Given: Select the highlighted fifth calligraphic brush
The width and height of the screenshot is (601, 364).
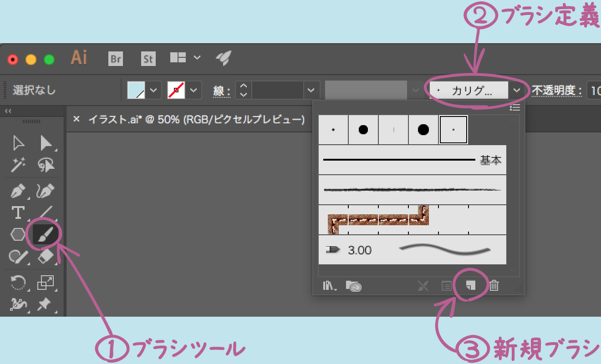Looking at the screenshot, I should [453, 130].
